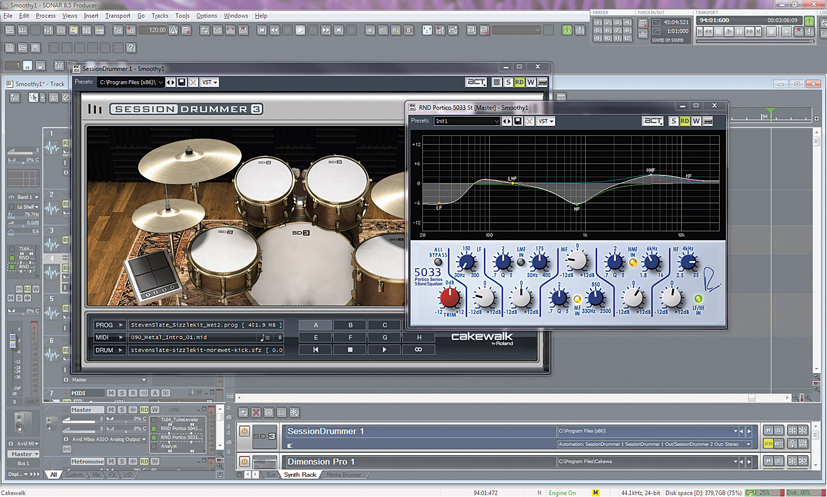Select the FX tab in track view
827x497 pixels.
coord(112,475)
